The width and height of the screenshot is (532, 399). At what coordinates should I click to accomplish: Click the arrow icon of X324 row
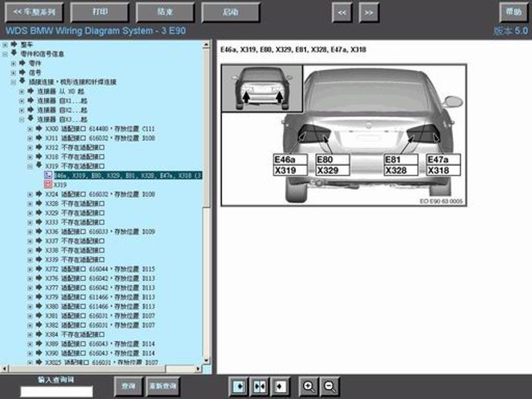point(39,194)
